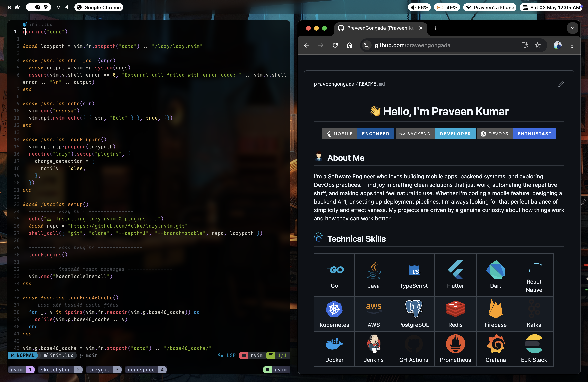Click the Firebase flame icon
This screenshot has height=382, width=588.
coord(496,309)
